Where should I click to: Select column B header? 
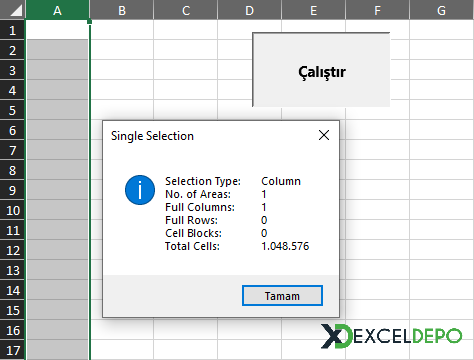(122, 10)
